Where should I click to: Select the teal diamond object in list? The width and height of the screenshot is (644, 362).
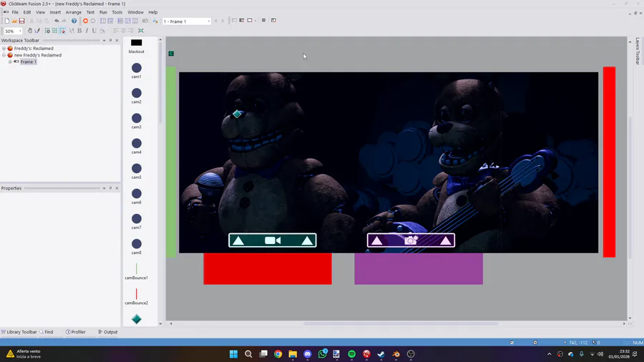tap(137, 319)
